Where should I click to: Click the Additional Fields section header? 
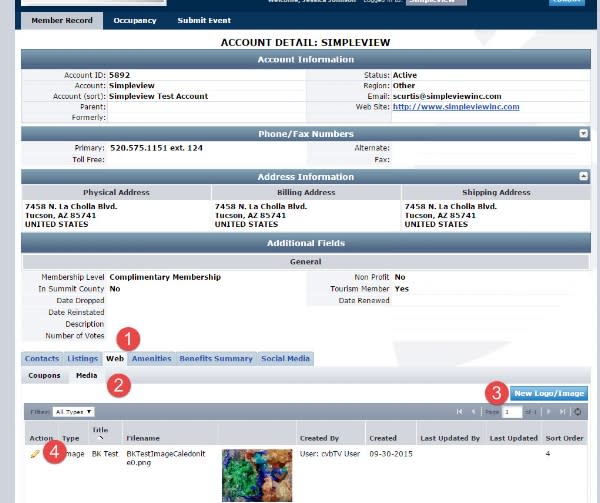click(x=306, y=243)
